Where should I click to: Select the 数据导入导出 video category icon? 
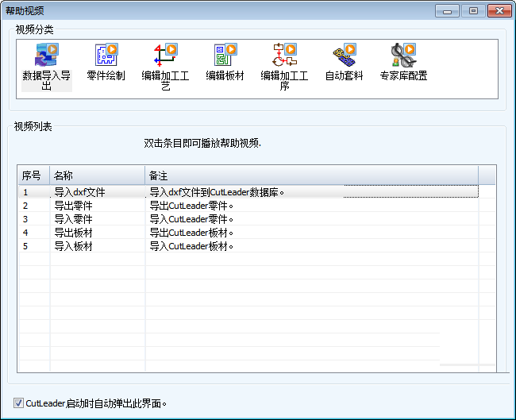coord(45,56)
